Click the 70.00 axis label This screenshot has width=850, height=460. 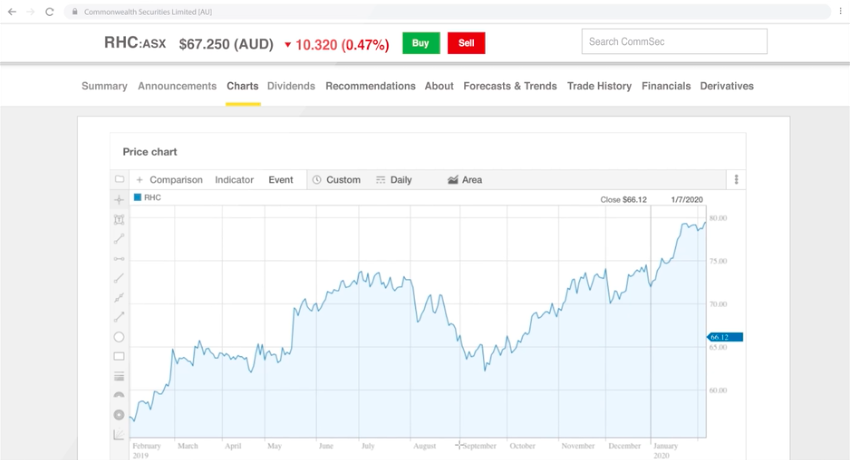coord(718,304)
